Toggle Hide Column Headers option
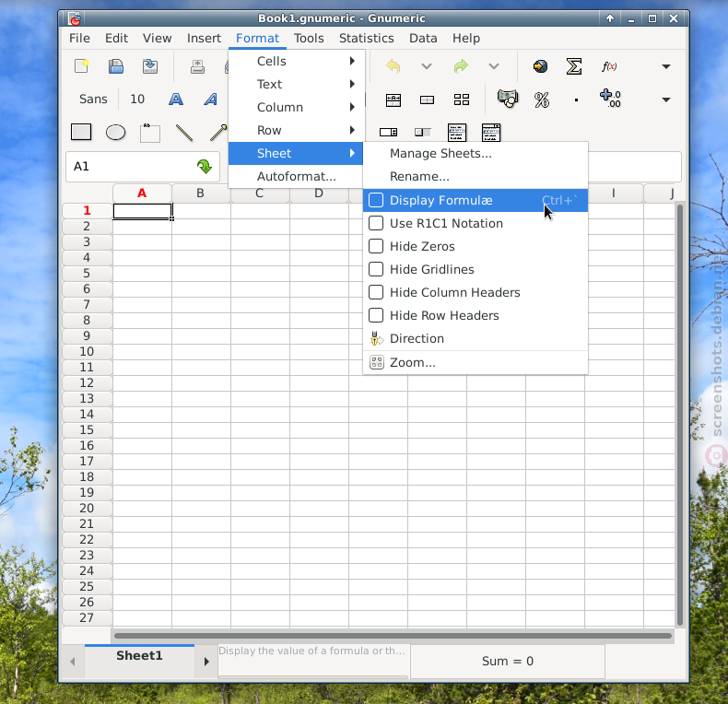The image size is (728, 704). tap(476, 292)
